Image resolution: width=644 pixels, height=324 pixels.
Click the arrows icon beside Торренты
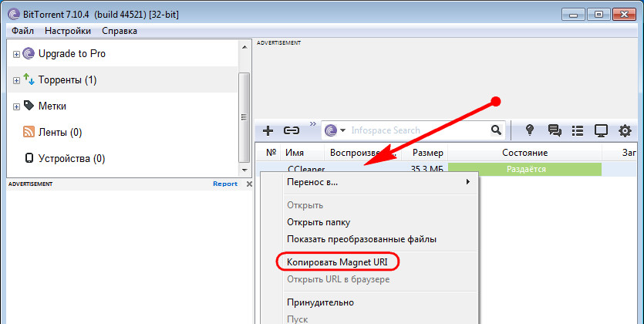(29, 79)
